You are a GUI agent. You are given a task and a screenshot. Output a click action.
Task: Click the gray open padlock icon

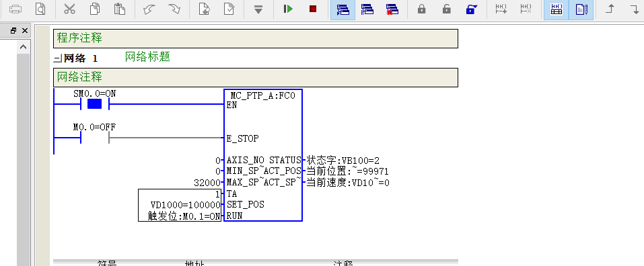pos(447,9)
